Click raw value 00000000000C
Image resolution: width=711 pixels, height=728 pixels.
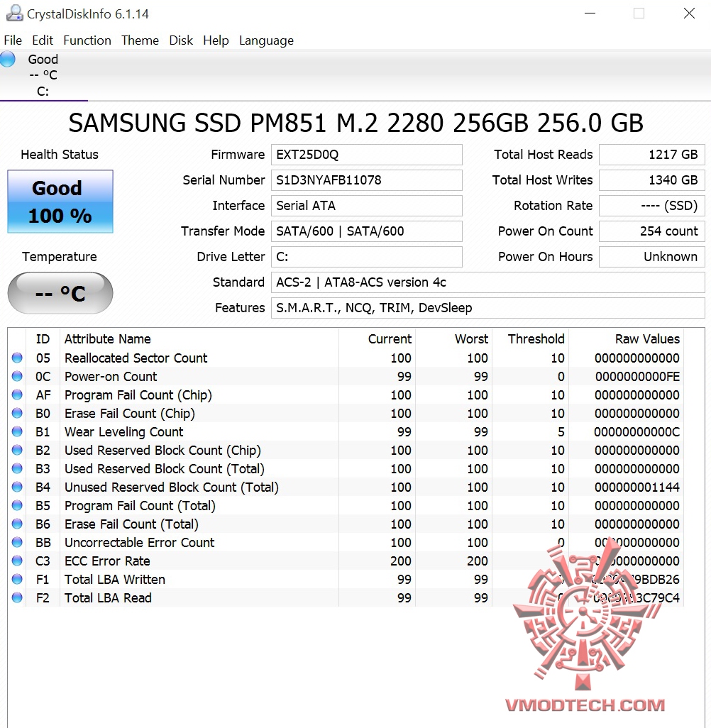tap(636, 432)
